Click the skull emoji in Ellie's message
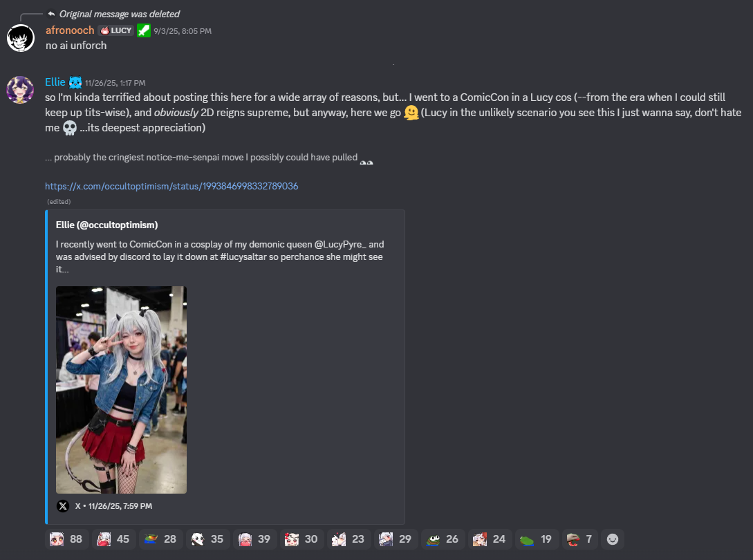 (x=70, y=128)
